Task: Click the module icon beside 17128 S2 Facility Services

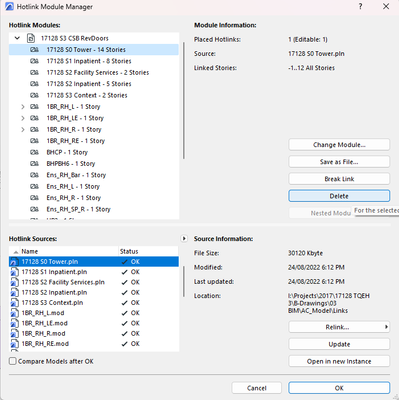Action: [x=34, y=72]
